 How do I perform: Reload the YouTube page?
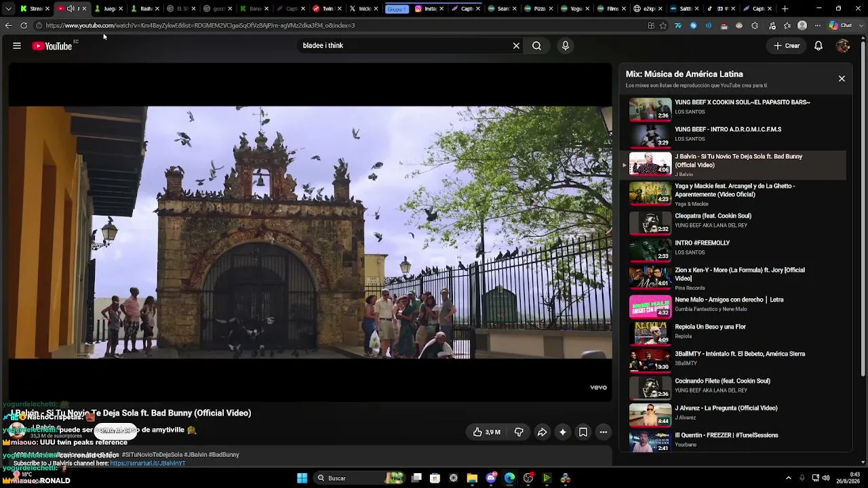tap(24, 26)
